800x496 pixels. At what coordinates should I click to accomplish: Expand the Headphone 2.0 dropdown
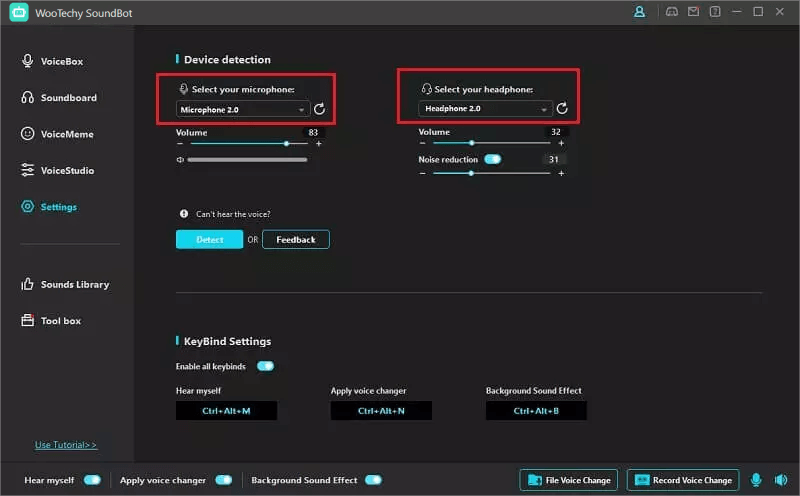click(486, 109)
